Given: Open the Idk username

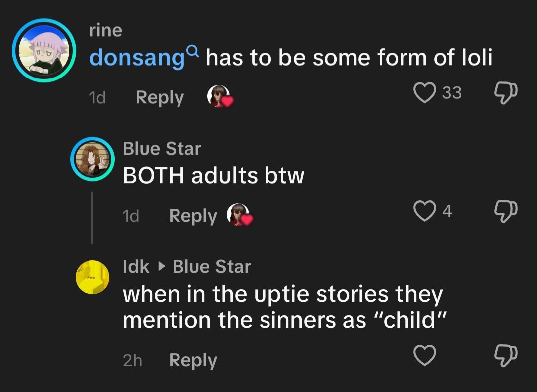Looking at the screenshot, I should pyautogui.click(x=136, y=267).
